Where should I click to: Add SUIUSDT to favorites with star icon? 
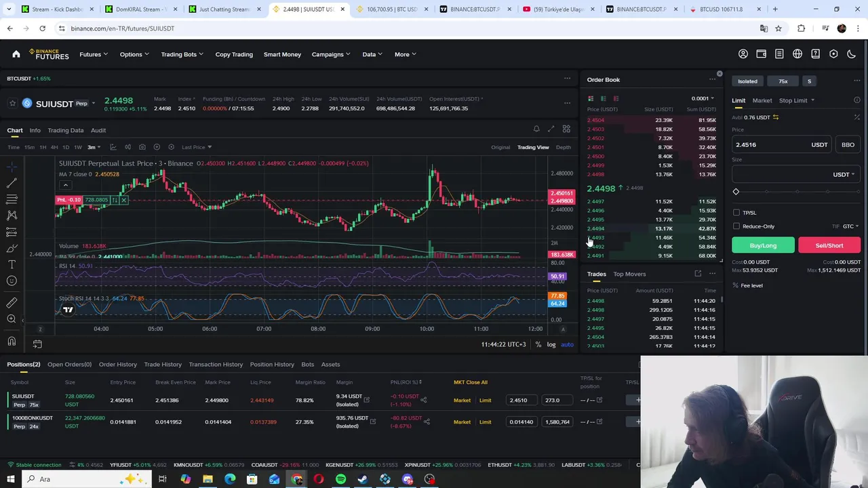tap(12, 103)
